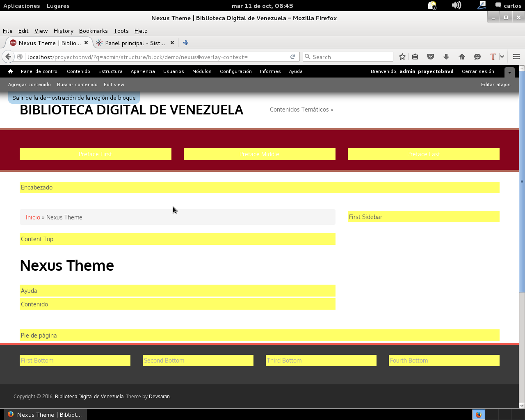This screenshot has width=525, height=420.
Task: Open the History menu
Action: pos(64,31)
